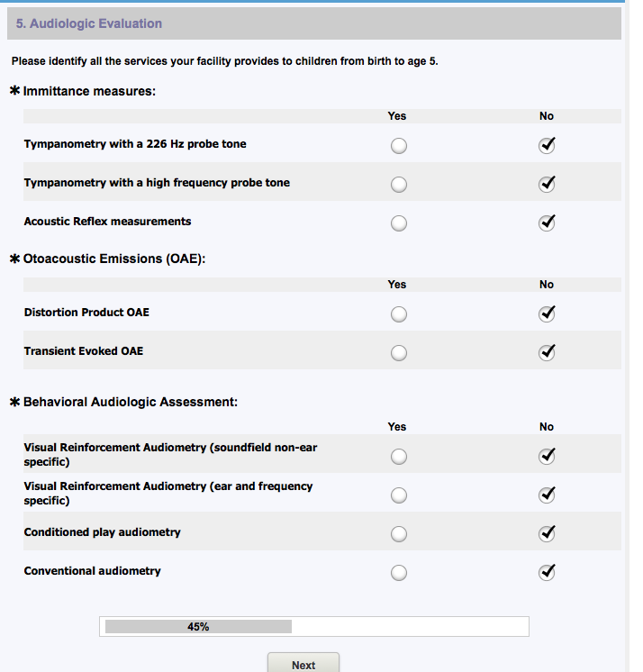Select No for soundfield non-ear specific VRA
This screenshot has height=672, width=643.
pos(546,457)
